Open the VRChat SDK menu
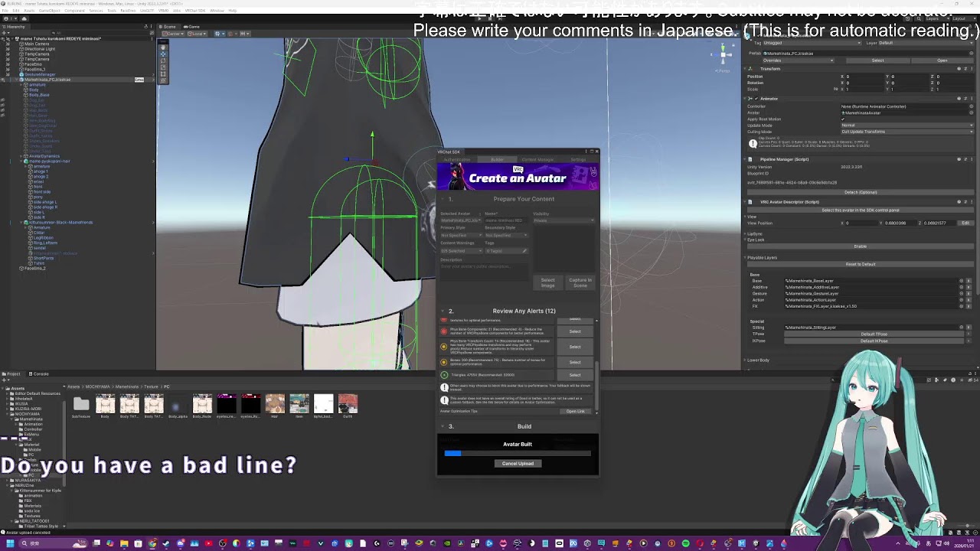The width and height of the screenshot is (980, 551). click(x=195, y=11)
